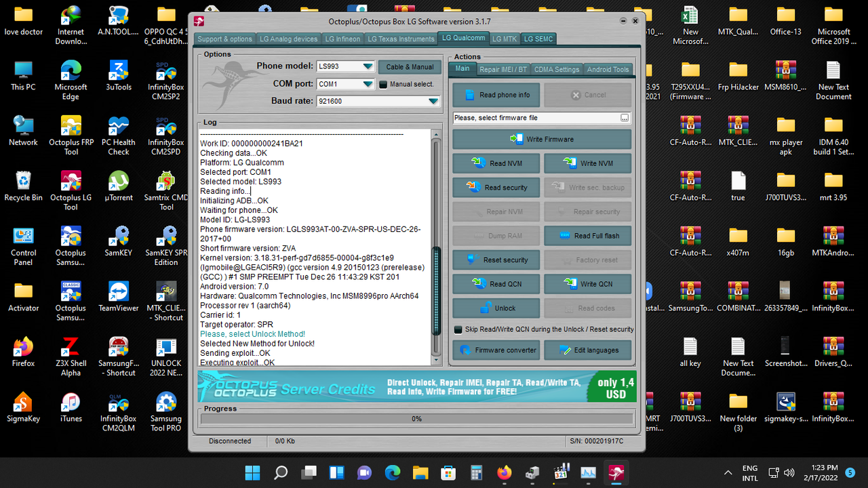This screenshot has height=488, width=868.
Task: Open MSM8610 archive on desktop
Action: point(786,75)
